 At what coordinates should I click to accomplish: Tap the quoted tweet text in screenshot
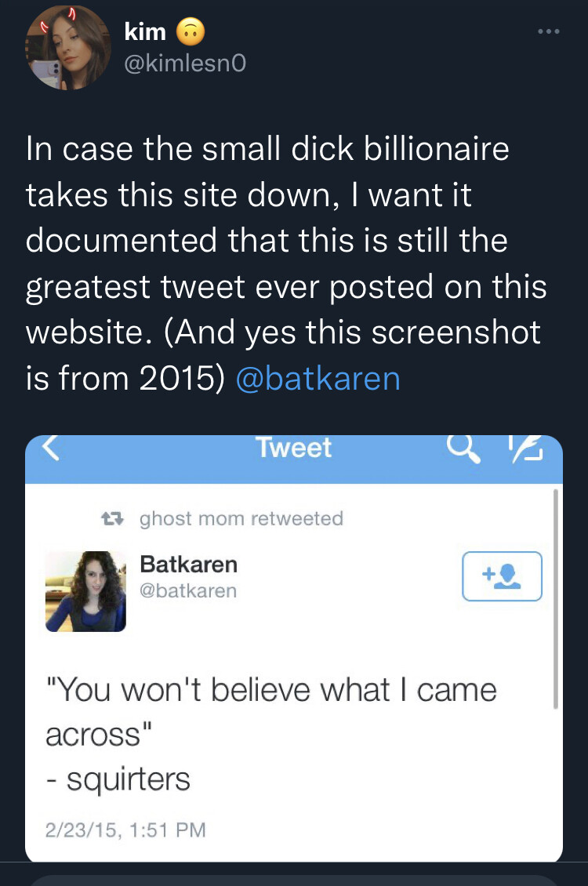coord(271,734)
